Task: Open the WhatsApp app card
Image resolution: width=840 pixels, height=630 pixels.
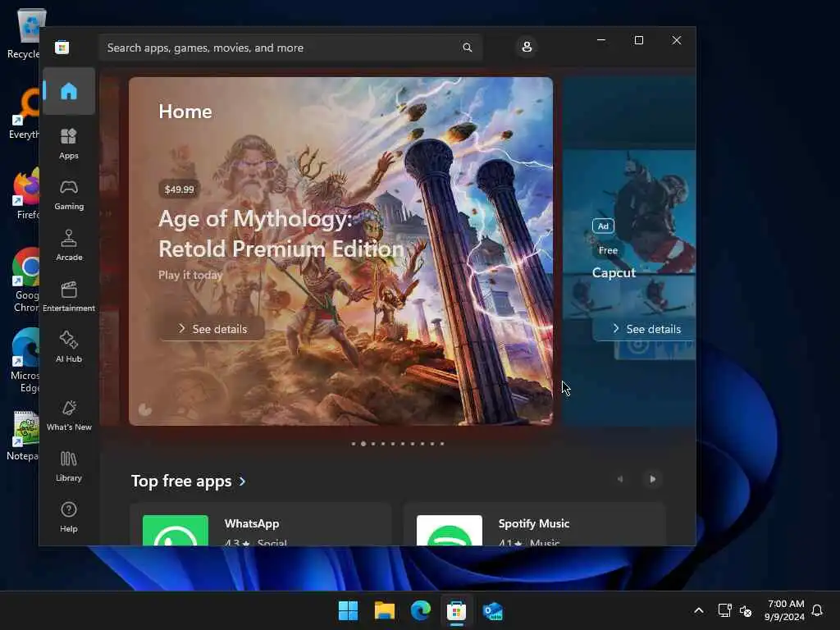Action: coord(260,525)
